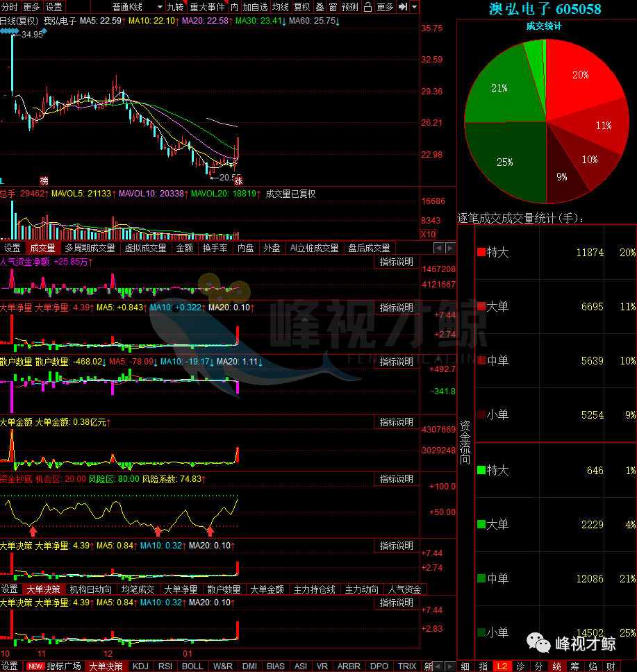Click the jump-to-end arrow icon in the top toolbar
The height and width of the screenshot is (672, 637).
(x=402, y=7)
